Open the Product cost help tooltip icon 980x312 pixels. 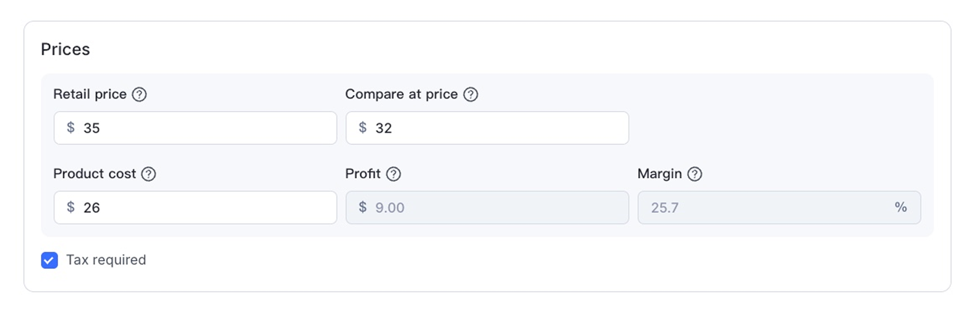pyautogui.click(x=149, y=174)
